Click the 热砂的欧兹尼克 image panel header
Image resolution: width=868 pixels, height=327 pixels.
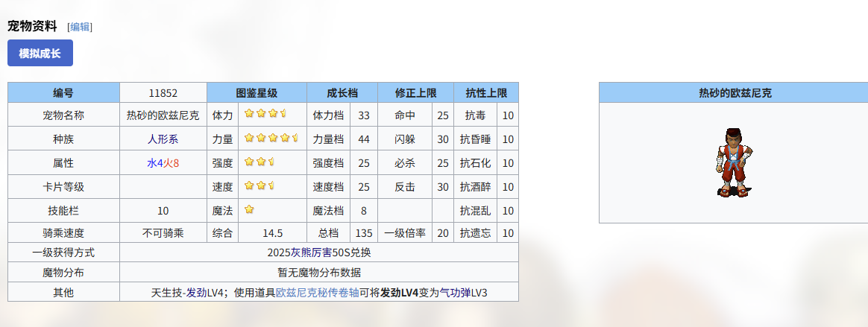pyautogui.click(x=734, y=93)
